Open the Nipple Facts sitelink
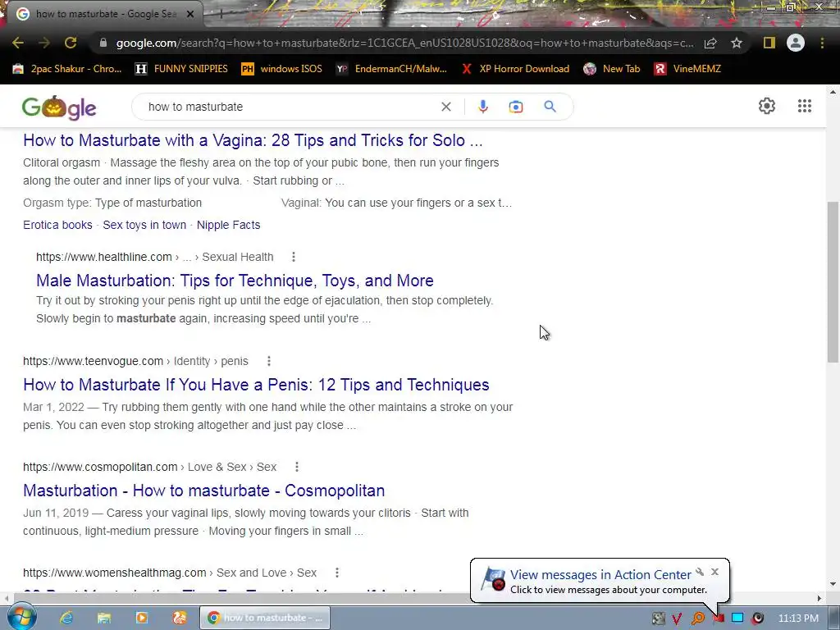Viewport: 840px width, 630px height. (228, 225)
